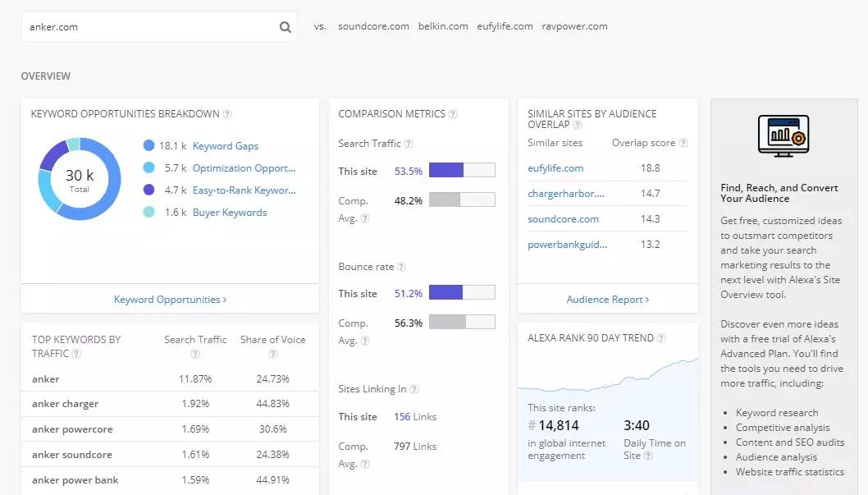Click help icon beside Bounce rate
The height and width of the screenshot is (495, 868).
[401, 267]
